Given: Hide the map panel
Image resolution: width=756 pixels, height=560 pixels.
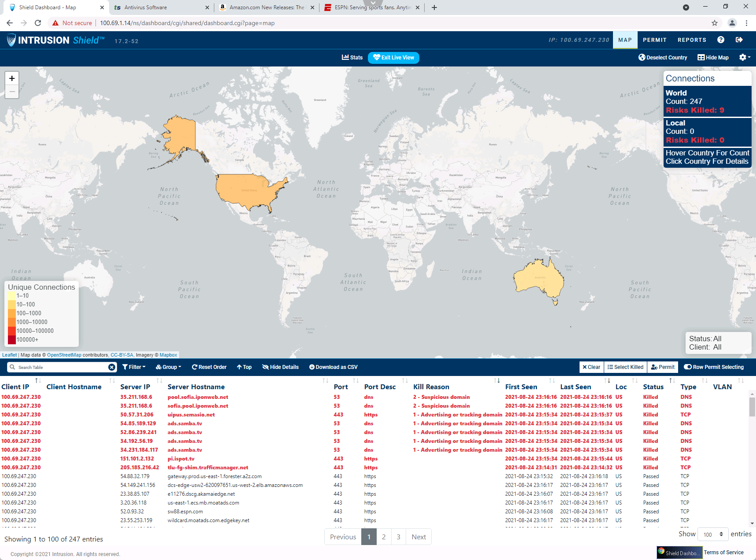Looking at the screenshot, I should [x=713, y=57].
